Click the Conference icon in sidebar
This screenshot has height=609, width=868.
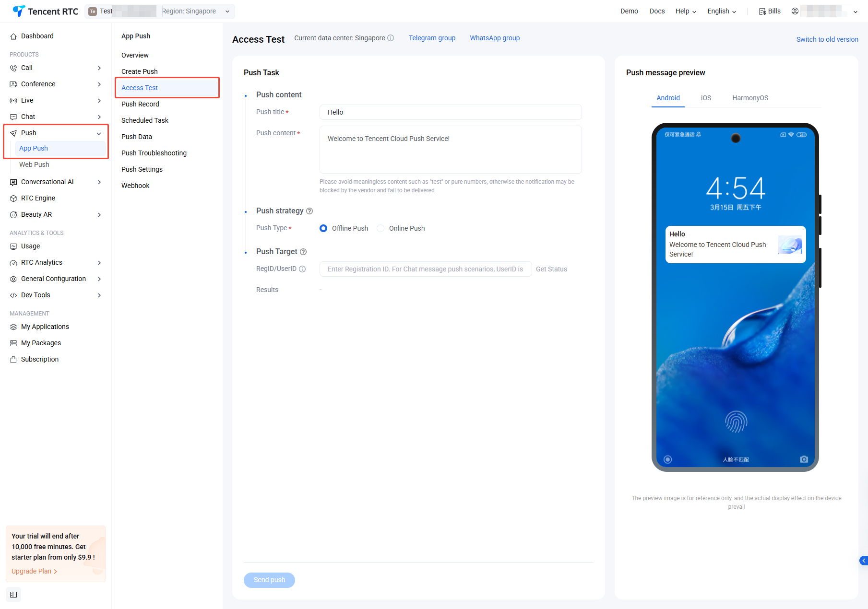pyautogui.click(x=13, y=84)
